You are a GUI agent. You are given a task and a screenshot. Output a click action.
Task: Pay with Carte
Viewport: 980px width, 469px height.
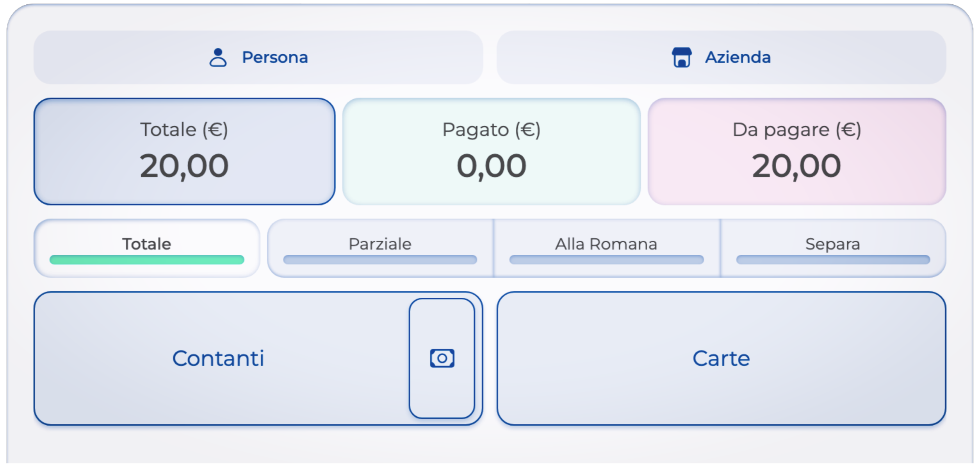[x=721, y=358]
